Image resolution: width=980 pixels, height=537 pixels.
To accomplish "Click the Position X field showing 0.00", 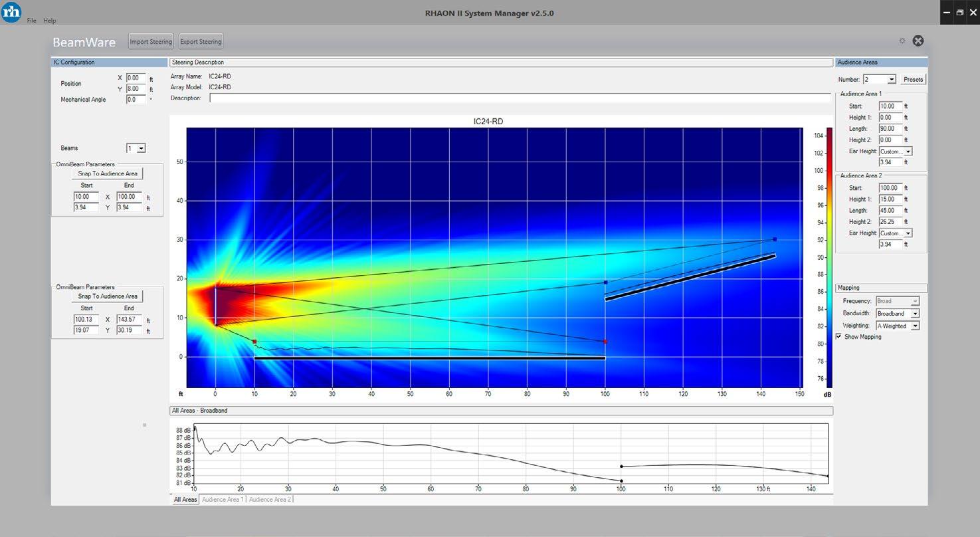I will (x=136, y=78).
